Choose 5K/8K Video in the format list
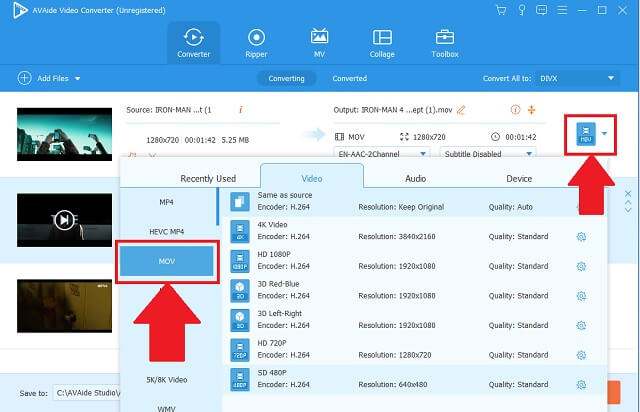 (x=167, y=380)
